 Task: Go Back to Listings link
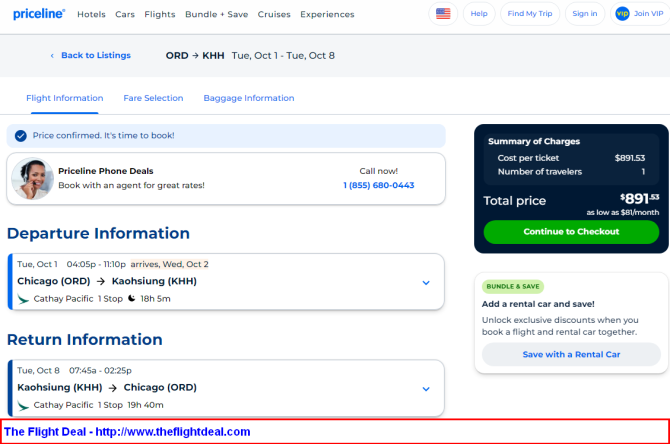pos(95,56)
